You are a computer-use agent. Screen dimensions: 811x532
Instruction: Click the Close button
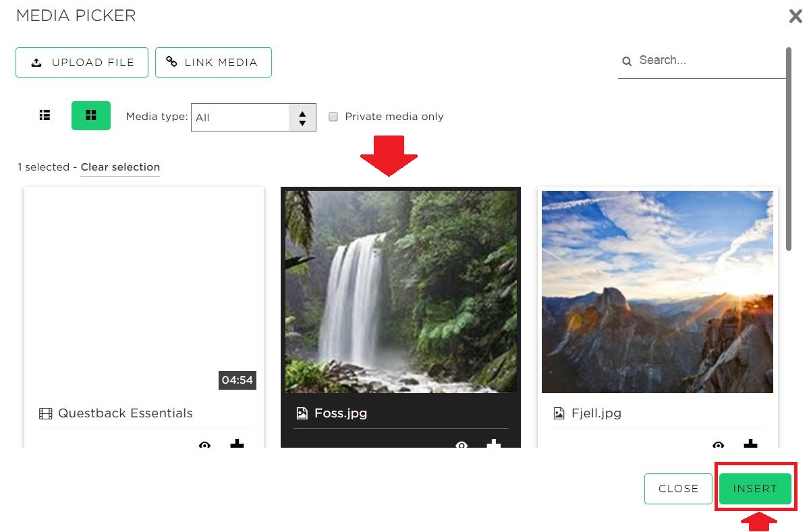point(678,489)
